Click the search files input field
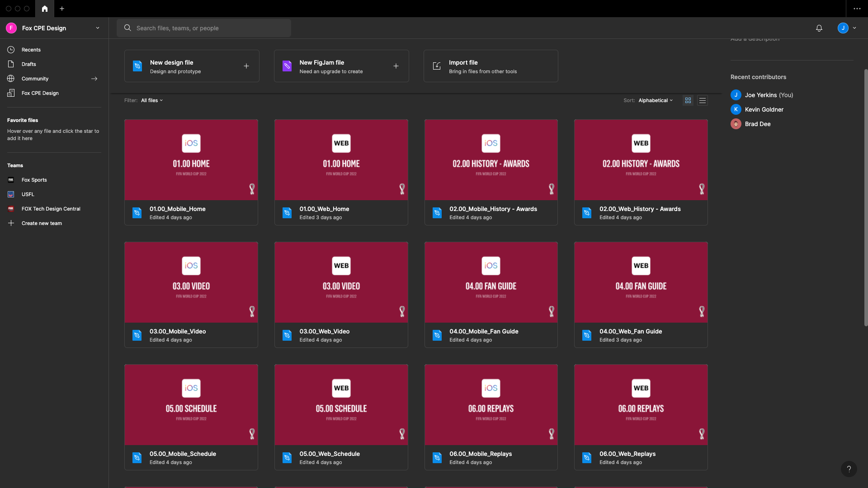Image resolution: width=868 pixels, height=488 pixels. click(x=204, y=28)
